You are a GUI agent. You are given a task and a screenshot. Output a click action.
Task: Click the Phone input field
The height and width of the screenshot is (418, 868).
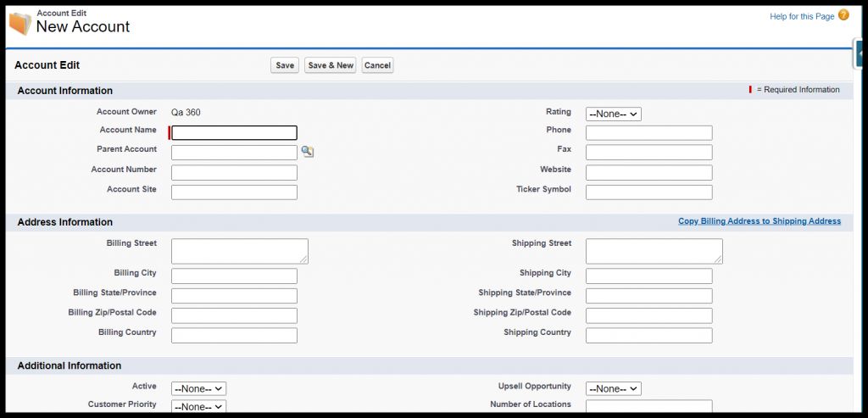click(x=648, y=132)
